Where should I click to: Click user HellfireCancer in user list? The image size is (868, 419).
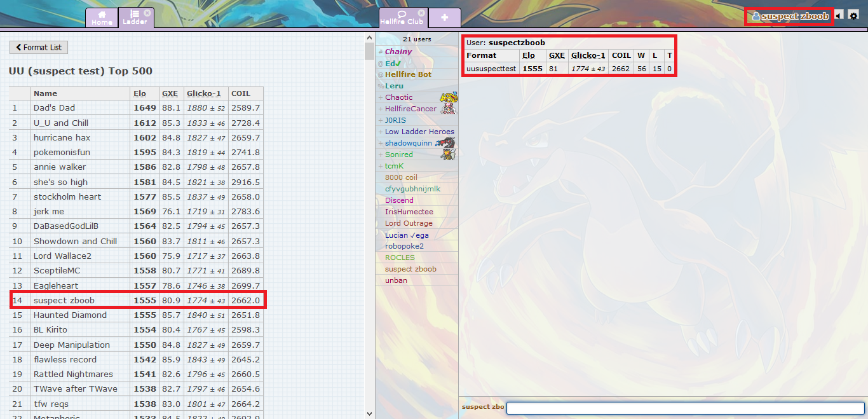[x=410, y=109]
